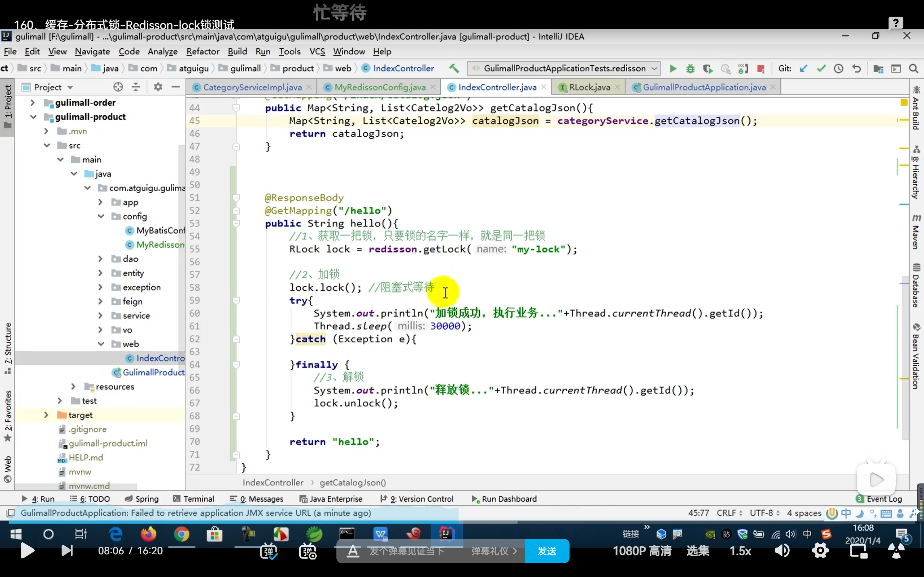Click the blue 发送 send button
This screenshot has height=577, width=924.
tap(547, 551)
